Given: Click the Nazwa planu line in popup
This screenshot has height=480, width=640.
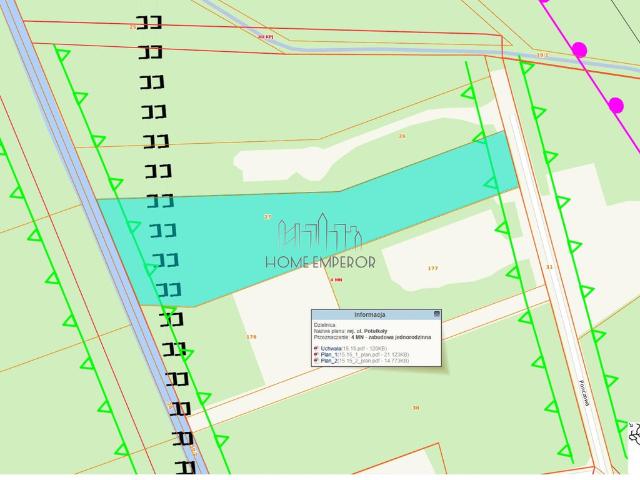Looking at the screenshot, I should click(x=351, y=331).
